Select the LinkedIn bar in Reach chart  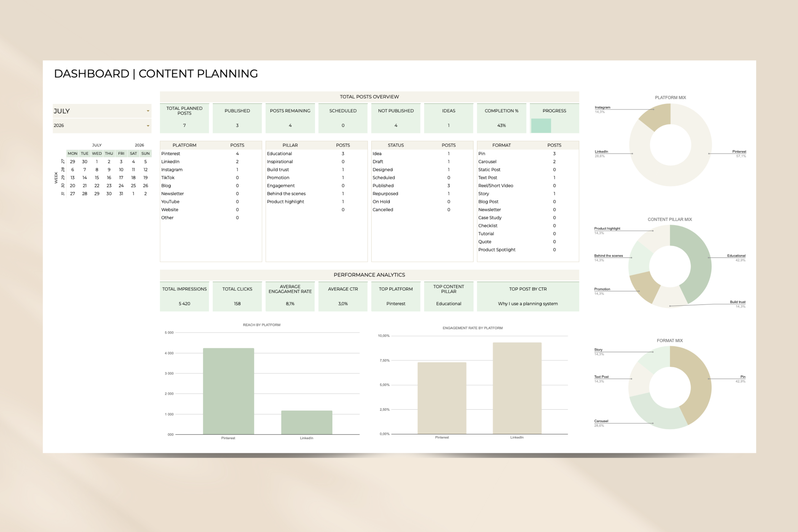307,423
